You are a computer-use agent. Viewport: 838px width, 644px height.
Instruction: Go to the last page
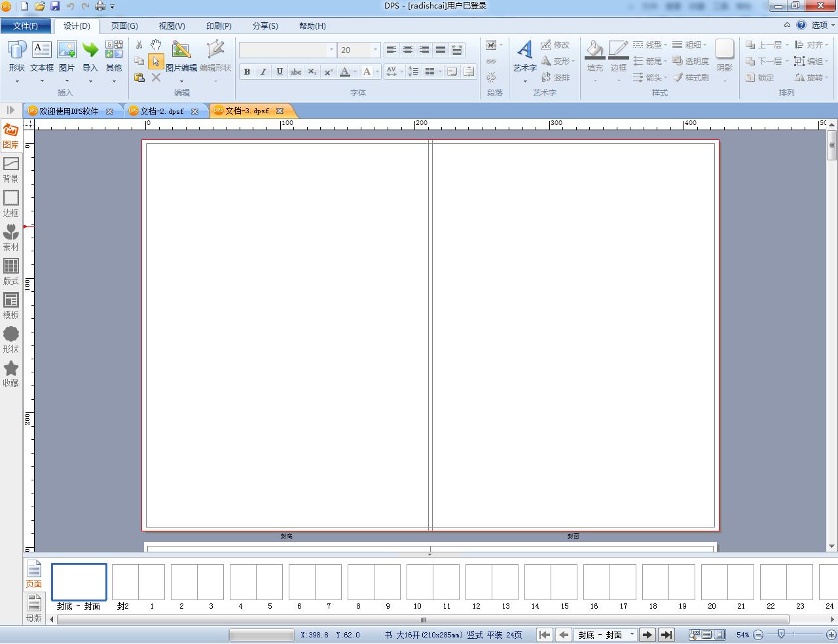click(666, 635)
